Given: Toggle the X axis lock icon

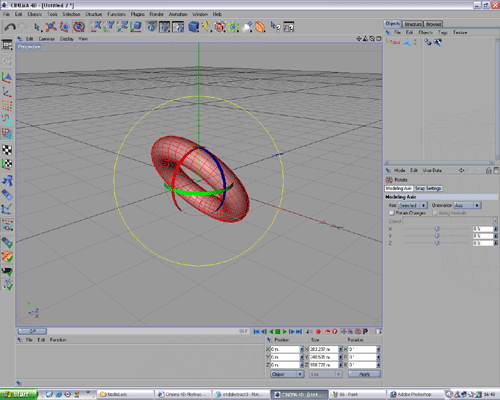Looking at the screenshot, I should pyautogui.click(x=96, y=27).
